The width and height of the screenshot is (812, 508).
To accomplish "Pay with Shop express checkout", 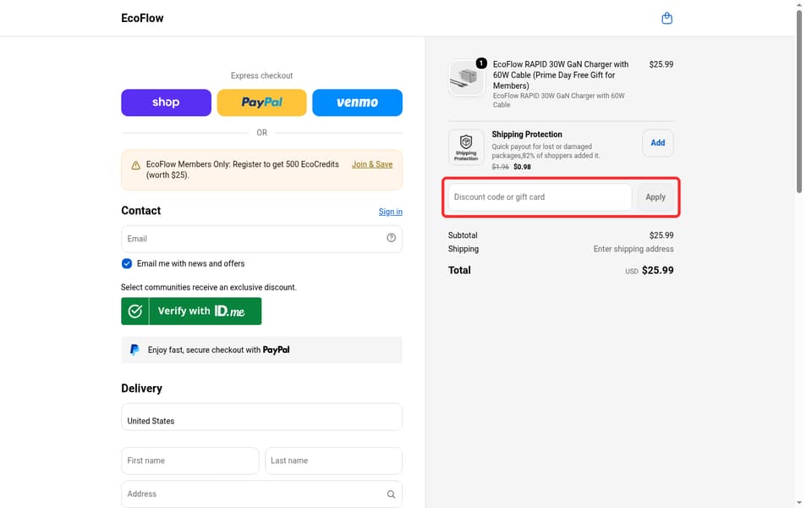I will 167,102.
